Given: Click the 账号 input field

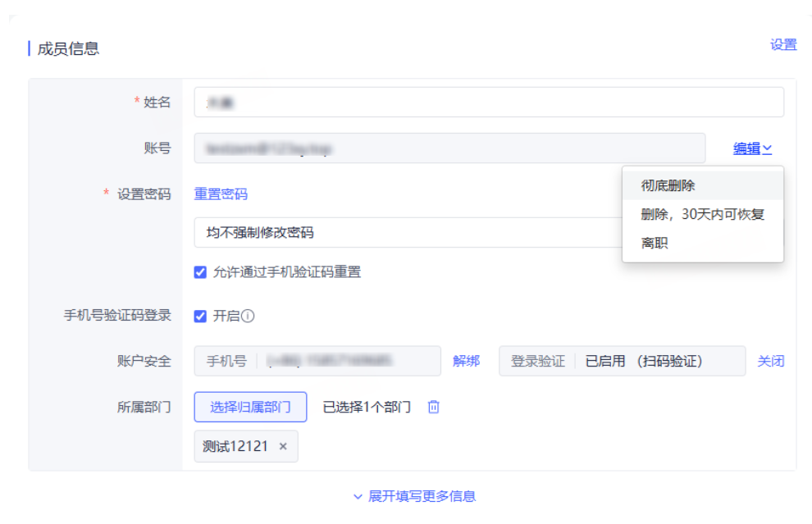Looking at the screenshot, I should [449, 148].
